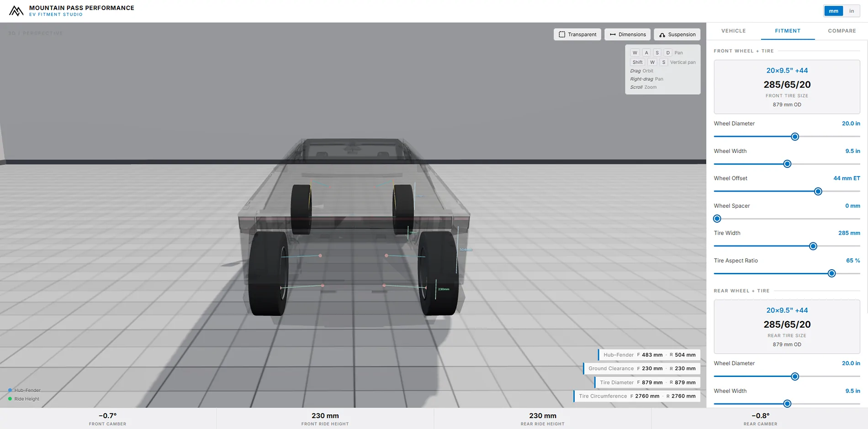Adjust the Tire Aspect Ratio slider handle
The width and height of the screenshot is (868, 429).
tap(832, 273)
